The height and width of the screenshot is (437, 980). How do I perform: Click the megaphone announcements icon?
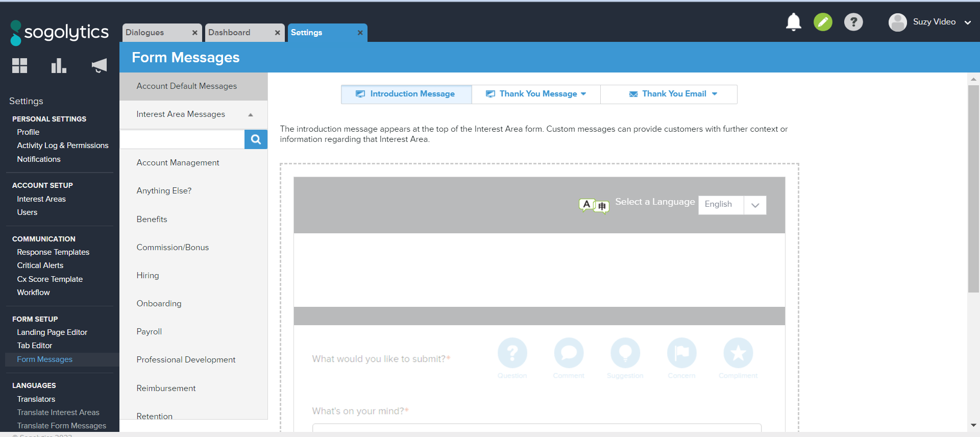point(99,66)
